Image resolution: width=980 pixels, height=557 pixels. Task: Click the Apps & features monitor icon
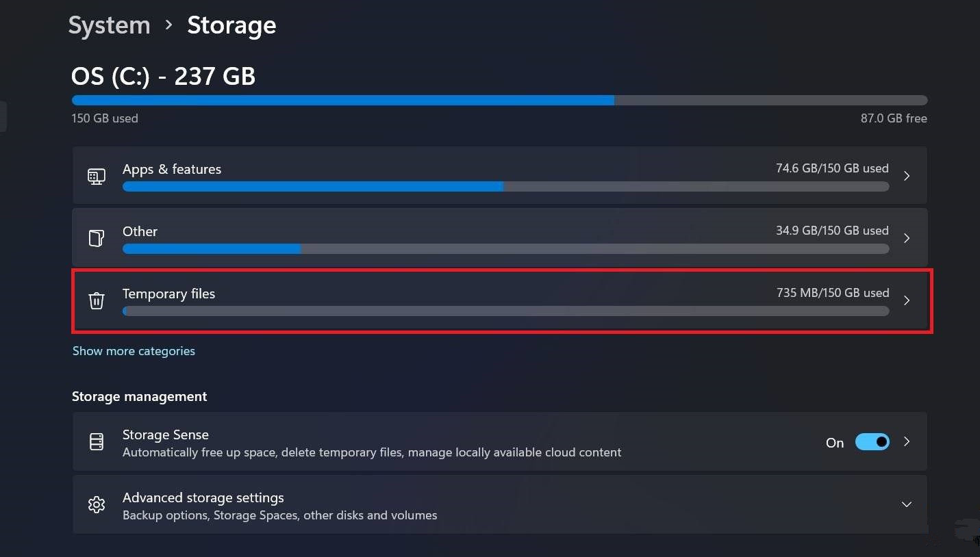tap(97, 176)
